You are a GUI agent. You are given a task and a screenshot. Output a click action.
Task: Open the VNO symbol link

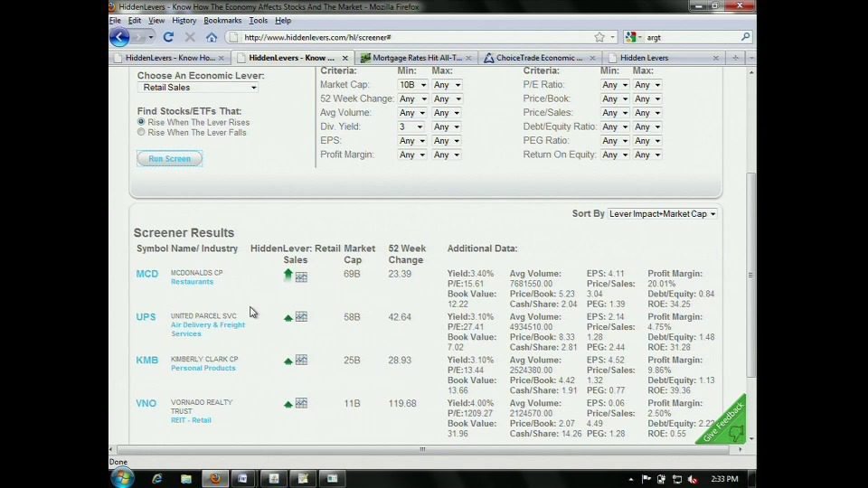click(x=146, y=403)
